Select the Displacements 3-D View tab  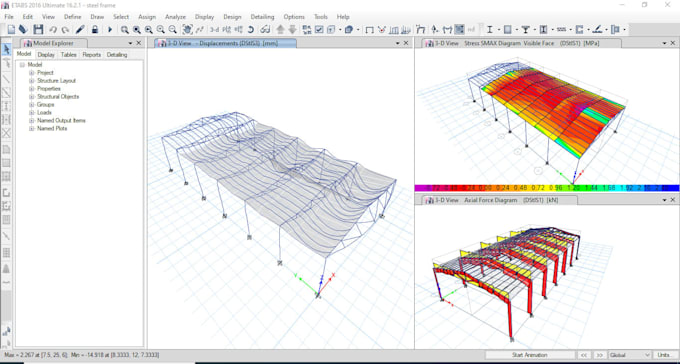click(226, 43)
